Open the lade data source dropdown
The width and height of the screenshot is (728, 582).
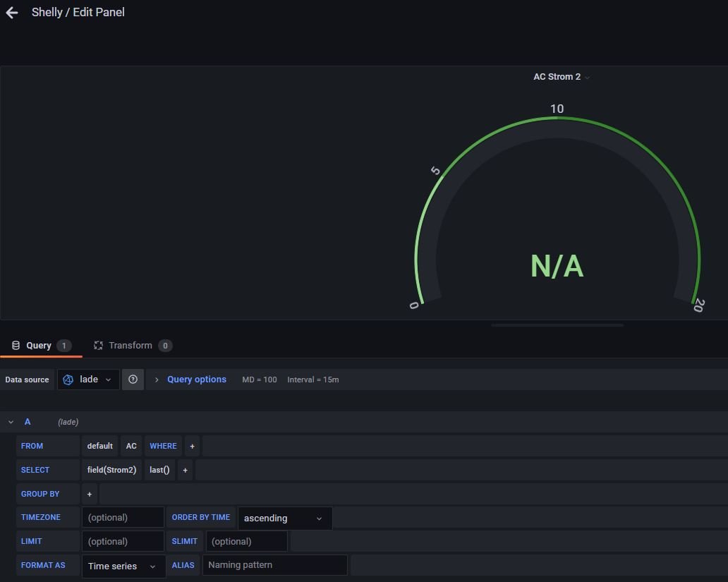[x=89, y=380]
